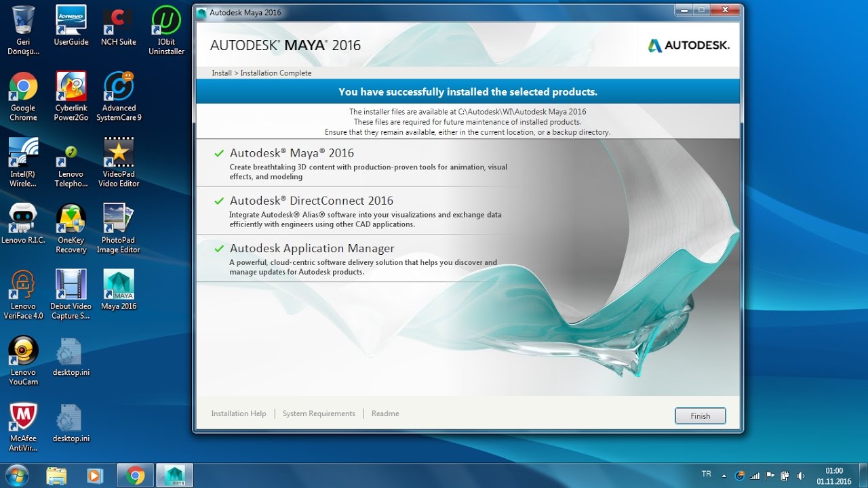The height and width of the screenshot is (488, 868).
Task: Open the taskbar clock showing 01:00
Action: click(834, 476)
